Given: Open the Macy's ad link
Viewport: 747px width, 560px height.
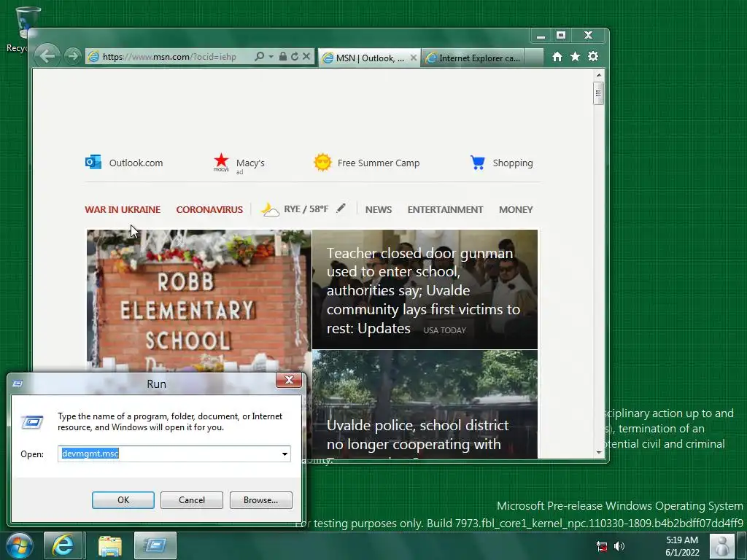Looking at the screenshot, I should [x=250, y=163].
